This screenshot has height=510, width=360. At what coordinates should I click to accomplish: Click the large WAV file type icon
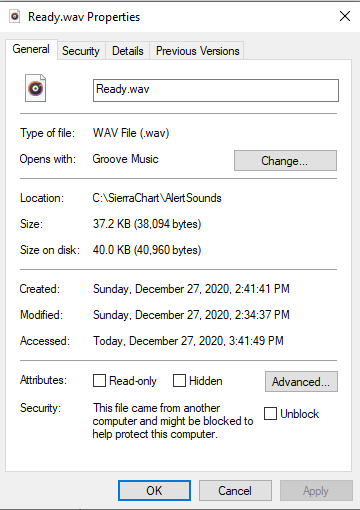(35, 88)
